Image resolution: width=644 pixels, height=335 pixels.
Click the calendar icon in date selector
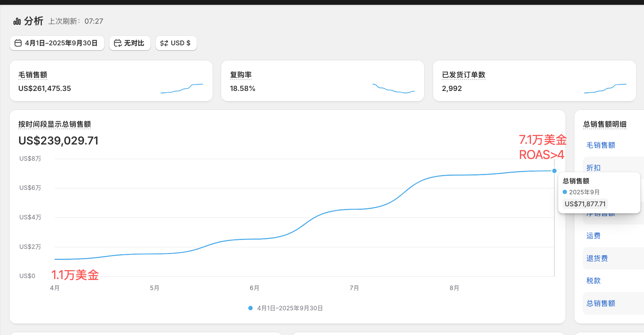19,43
